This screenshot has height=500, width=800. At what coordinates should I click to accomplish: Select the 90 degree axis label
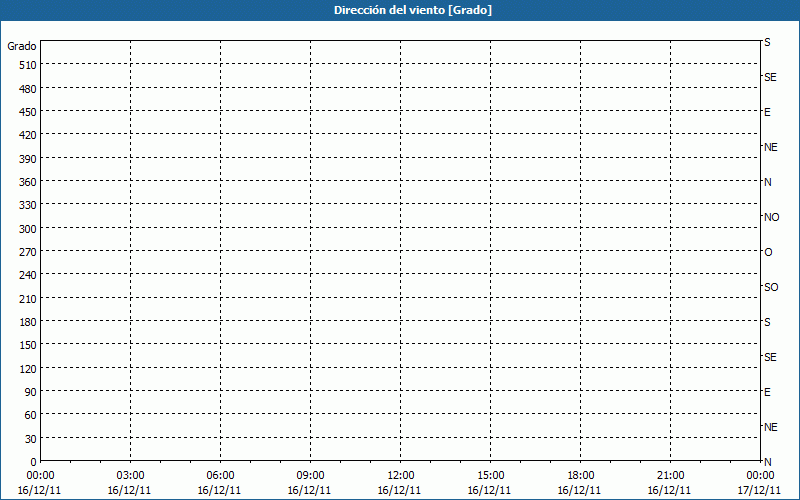(29, 392)
